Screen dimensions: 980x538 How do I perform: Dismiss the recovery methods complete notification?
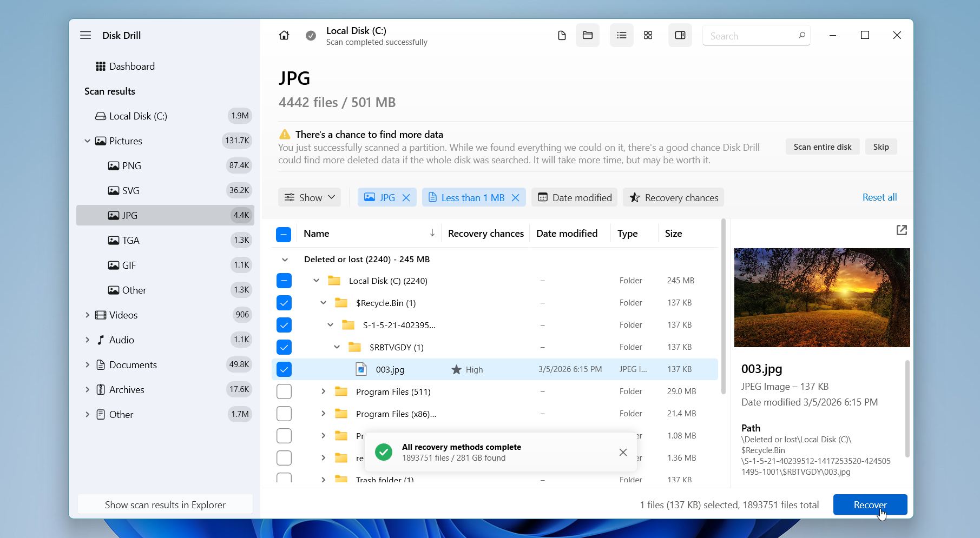click(623, 453)
